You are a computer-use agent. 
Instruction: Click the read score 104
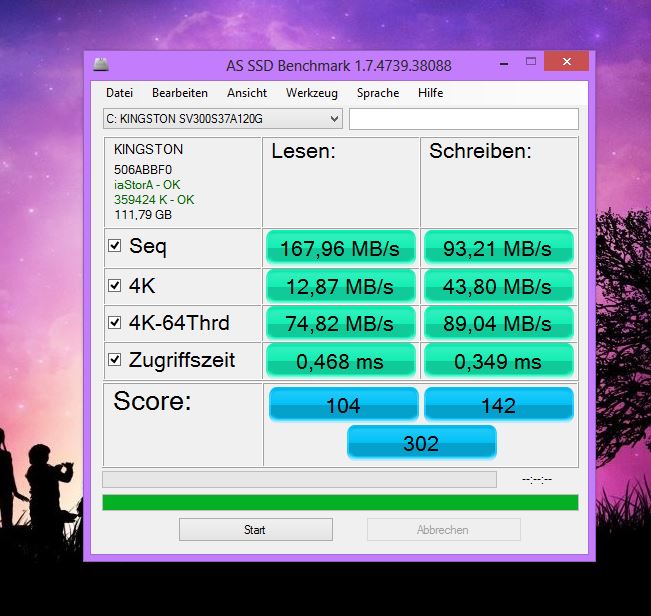point(343,404)
